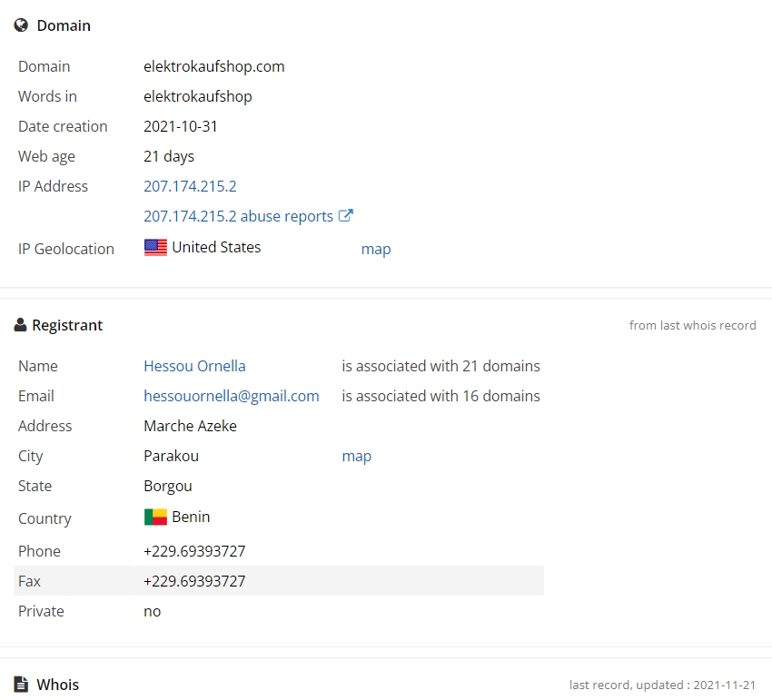Click the Whois section heading

point(57,685)
